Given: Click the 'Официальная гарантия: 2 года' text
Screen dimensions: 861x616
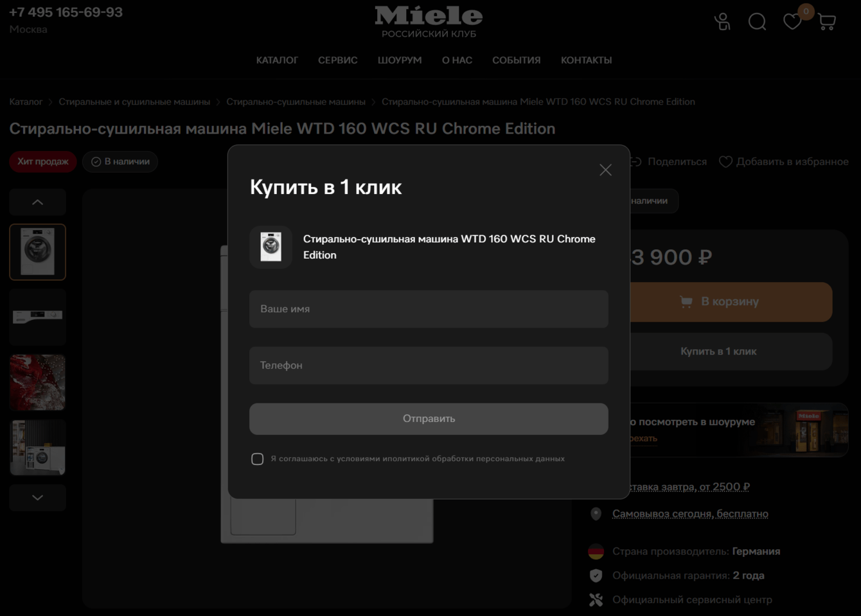Looking at the screenshot, I should click(x=688, y=576).
